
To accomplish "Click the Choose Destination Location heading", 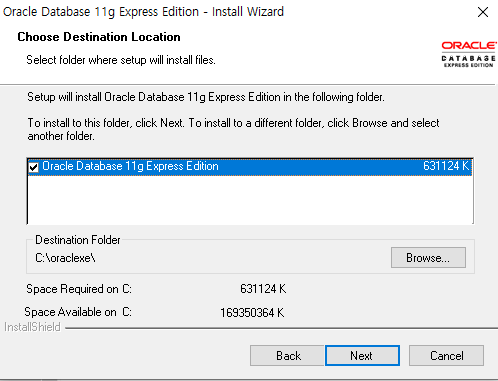I will pyautogui.click(x=99, y=37).
